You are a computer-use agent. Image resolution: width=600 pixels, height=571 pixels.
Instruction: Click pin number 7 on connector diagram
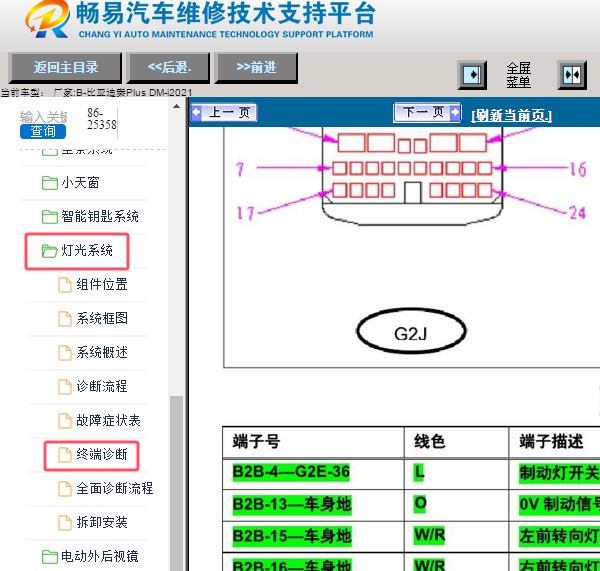point(240,169)
